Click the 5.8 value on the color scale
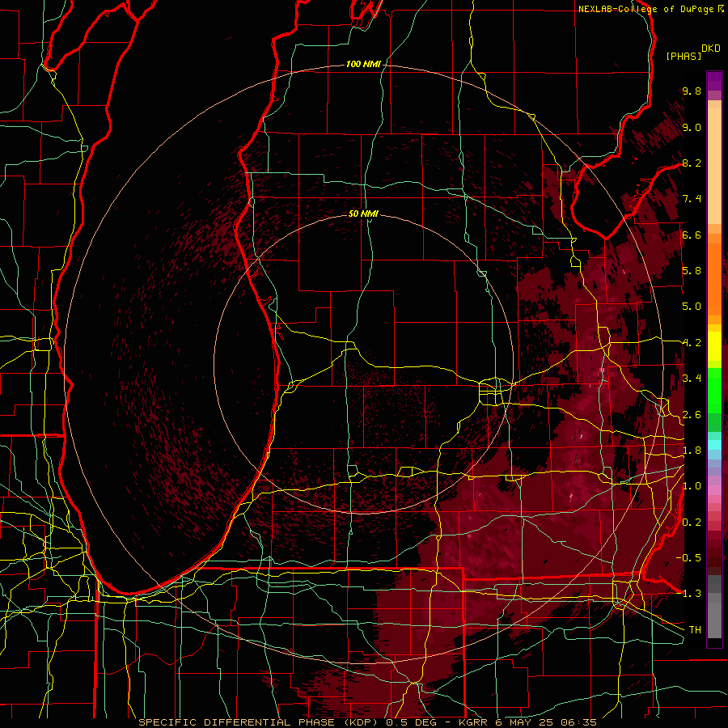The image size is (728, 728). 692,271
